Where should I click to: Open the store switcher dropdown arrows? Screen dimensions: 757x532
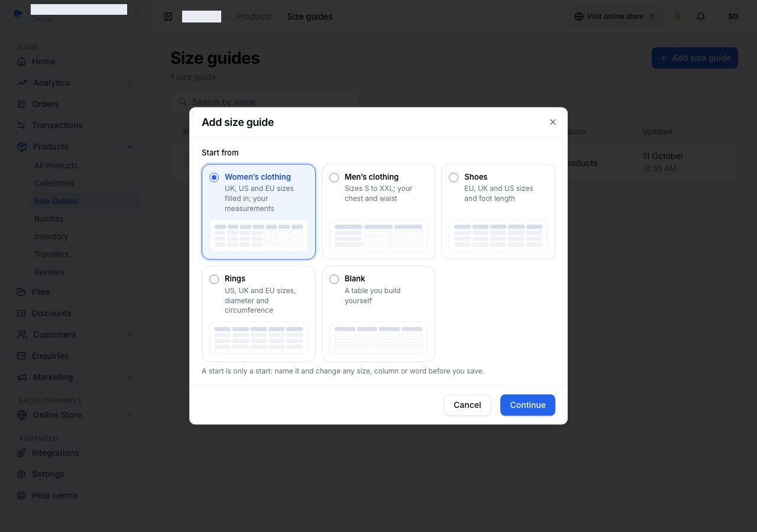tap(137, 14)
